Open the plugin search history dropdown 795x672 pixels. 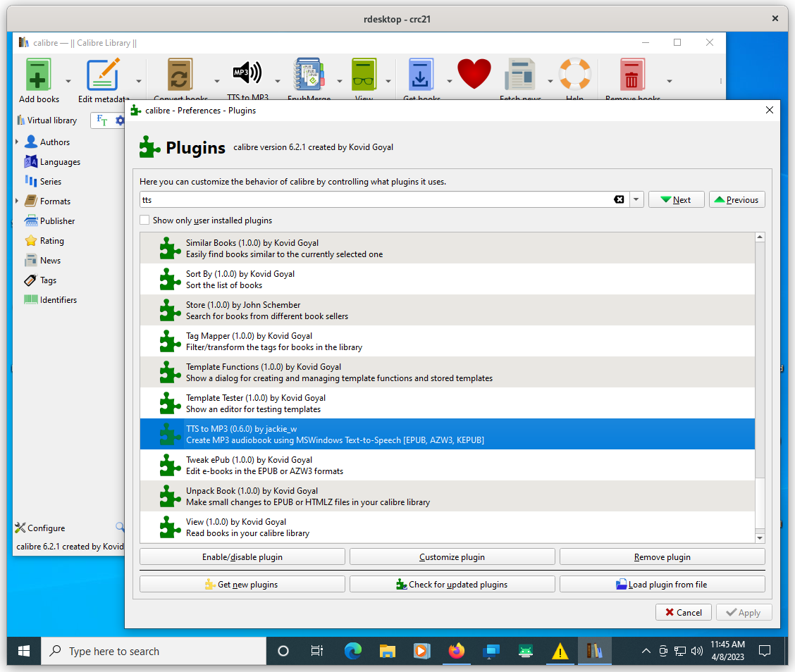point(636,200)
